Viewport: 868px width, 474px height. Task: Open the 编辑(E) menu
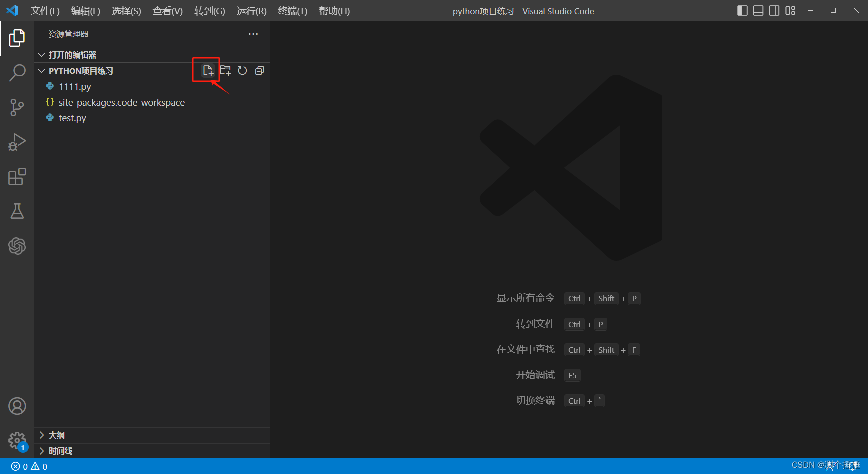point(86,11)
